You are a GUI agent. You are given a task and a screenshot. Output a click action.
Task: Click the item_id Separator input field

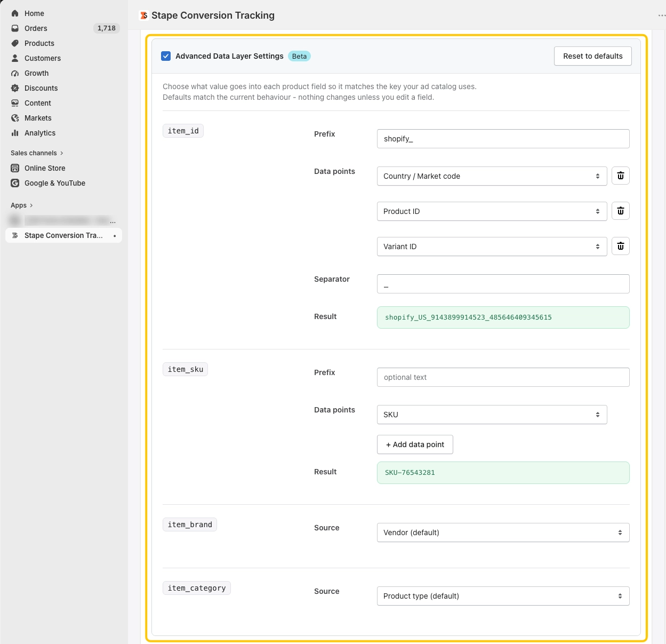503,284
